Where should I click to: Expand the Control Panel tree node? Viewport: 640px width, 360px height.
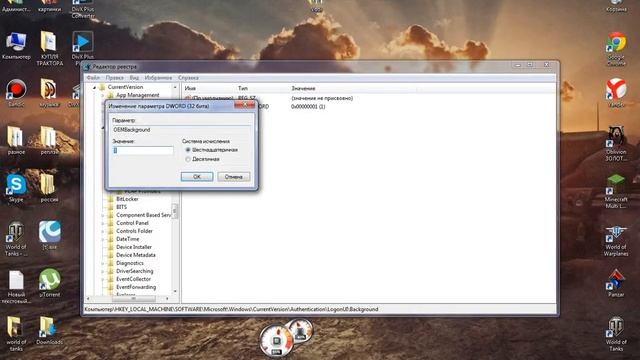[x=102, y=223]
